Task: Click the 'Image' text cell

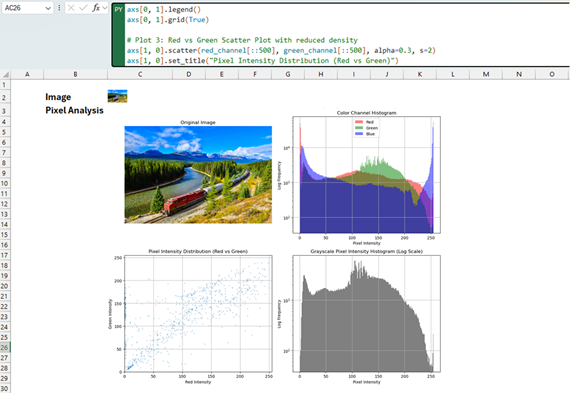Action: click(x=58, y=97)
